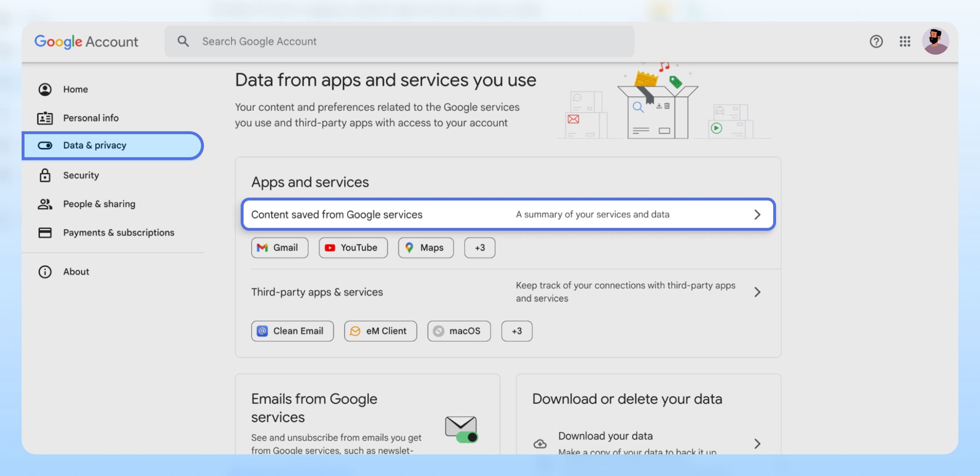The width and height of the screenshot is (980, 476).
Task: Click the macOS app icon
Action: tap(438, 331)
